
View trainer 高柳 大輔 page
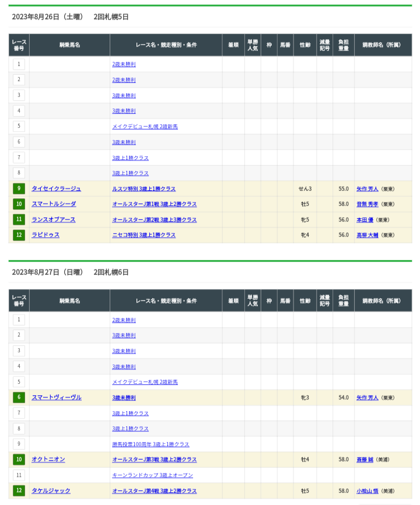367,235
